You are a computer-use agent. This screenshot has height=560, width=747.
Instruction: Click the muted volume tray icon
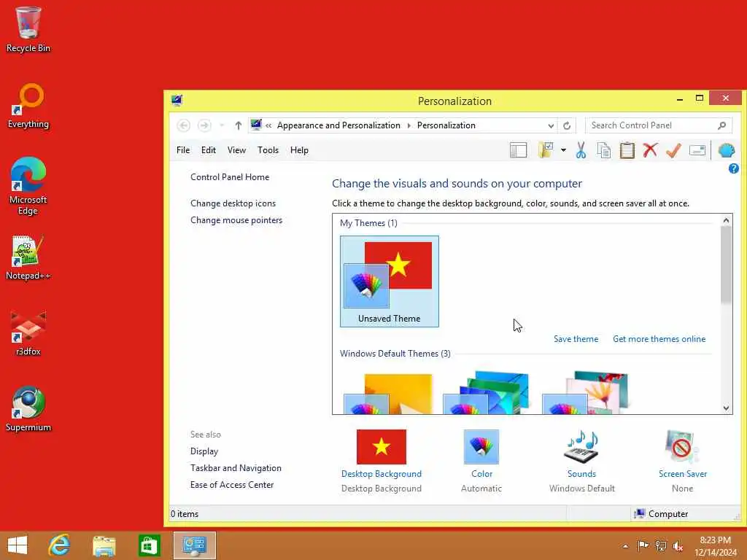coord(678,546)
